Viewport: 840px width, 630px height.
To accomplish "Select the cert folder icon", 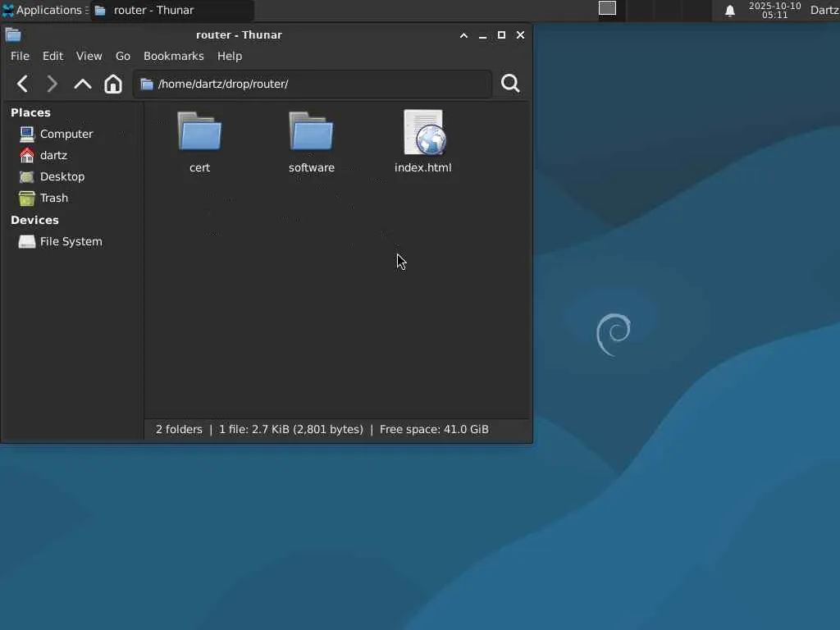I will point(199,131).
